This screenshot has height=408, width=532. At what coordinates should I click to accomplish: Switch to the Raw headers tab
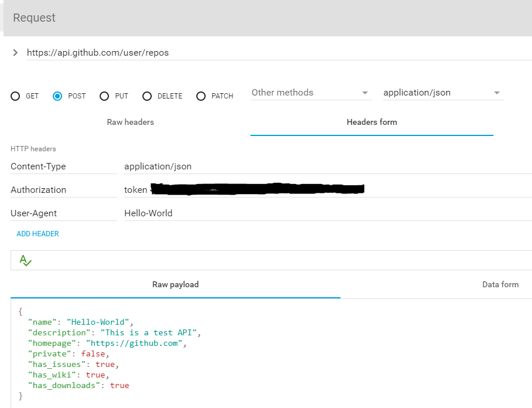coord(130,123)
